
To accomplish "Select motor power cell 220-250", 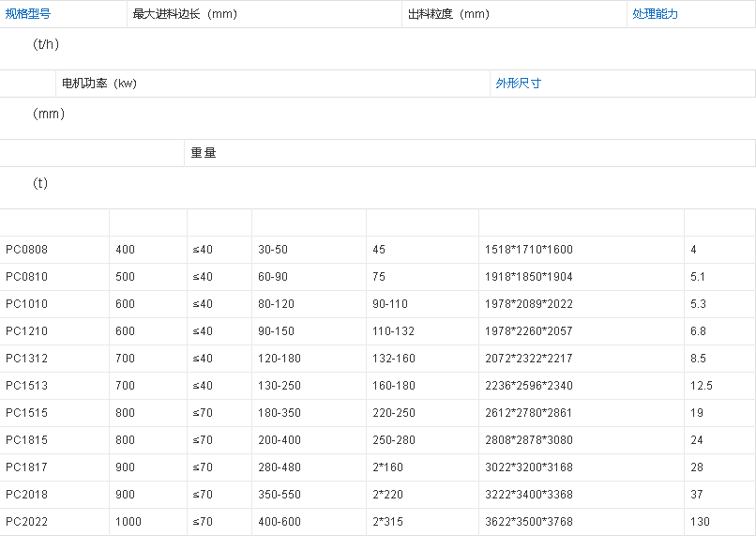I will (x=393, y=413).
